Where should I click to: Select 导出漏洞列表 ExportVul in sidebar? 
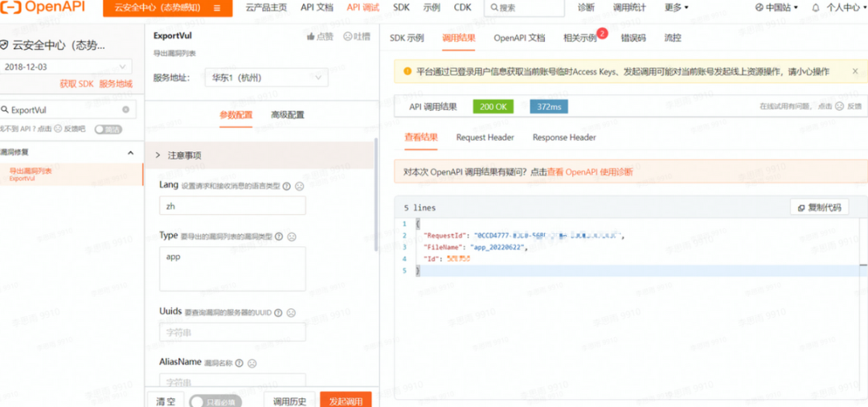[71, 175]
